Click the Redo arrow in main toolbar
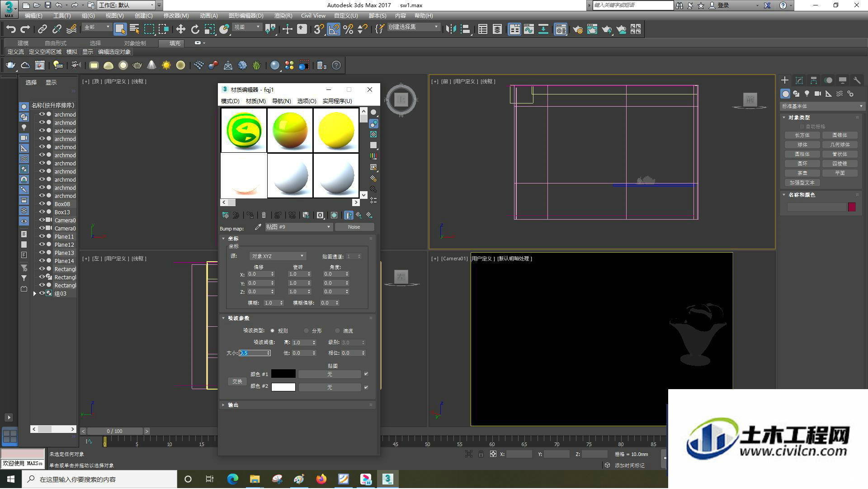Image resolution: width=868 pixels, height=489 pixels. pos(25,29)
